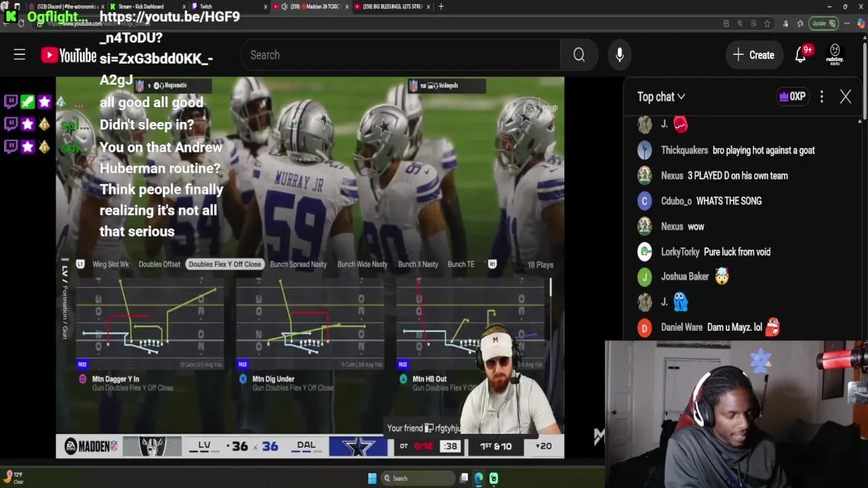Click the 0XP crown badge in chat

point(791,96)
